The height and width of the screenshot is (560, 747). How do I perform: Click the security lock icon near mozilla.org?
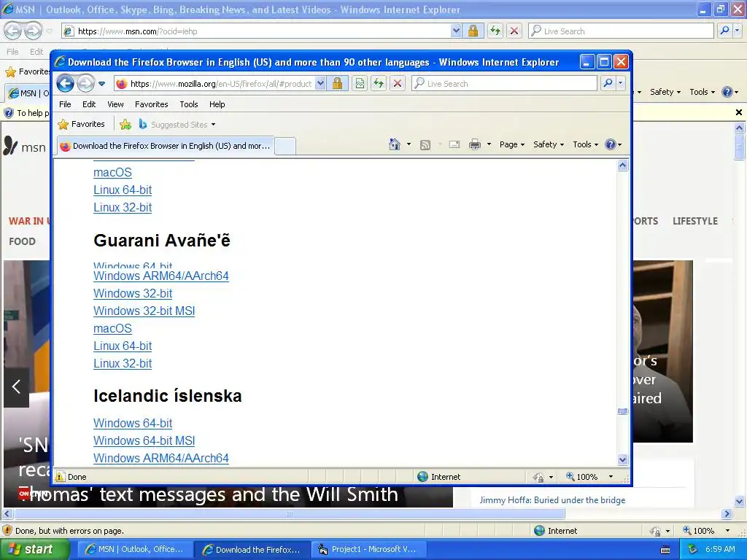[337, 84]
